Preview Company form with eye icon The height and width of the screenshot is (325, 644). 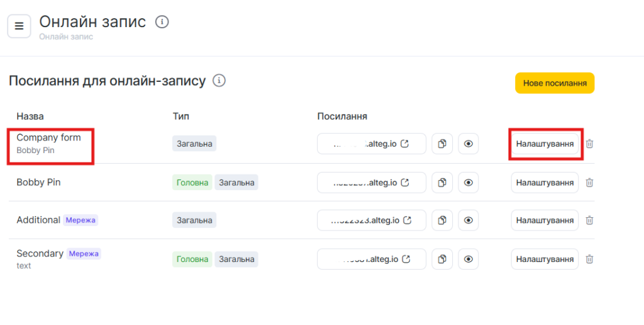(x=468, y=144)
